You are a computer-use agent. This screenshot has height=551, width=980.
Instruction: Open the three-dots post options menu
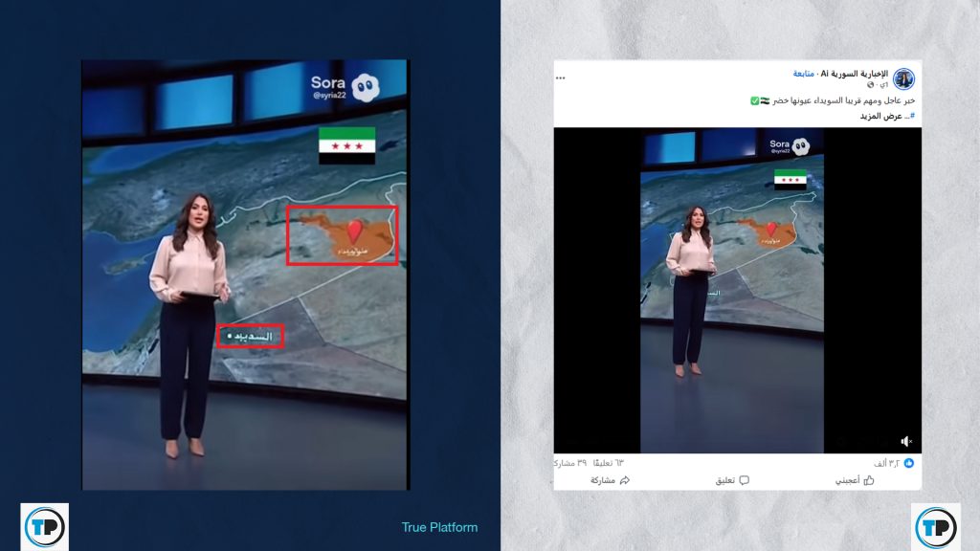(561, 77)
